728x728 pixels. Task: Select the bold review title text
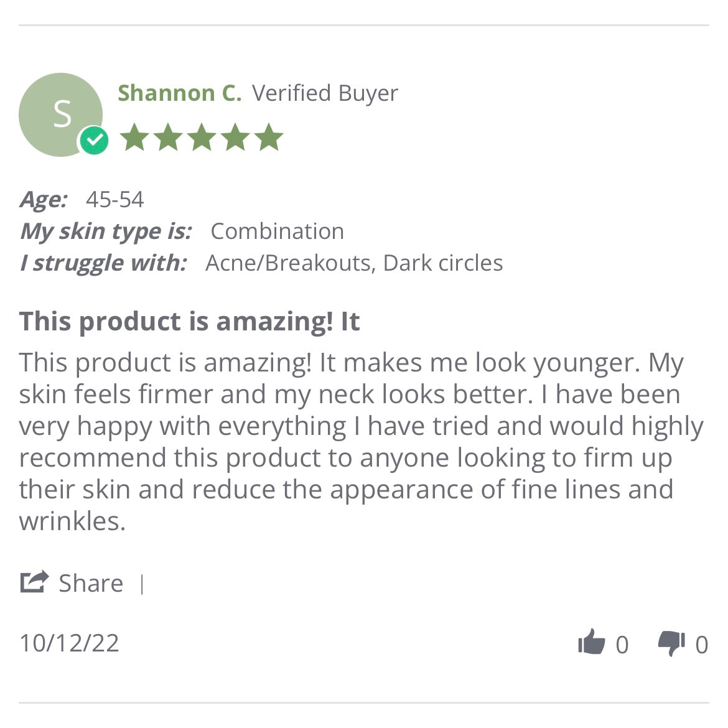coord(190,322)
